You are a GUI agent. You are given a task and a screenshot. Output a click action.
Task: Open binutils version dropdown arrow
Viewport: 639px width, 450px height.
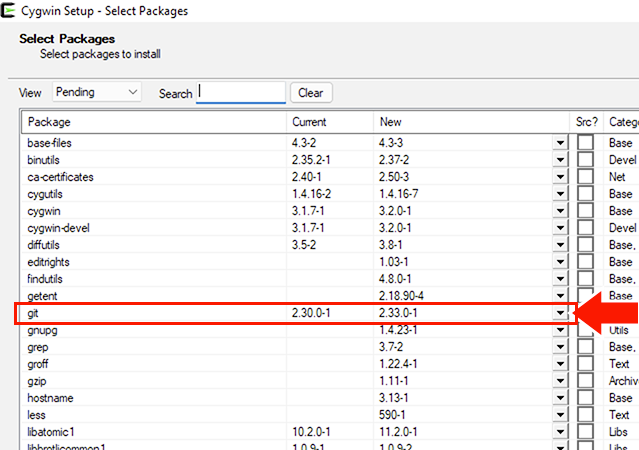point(560,160)
